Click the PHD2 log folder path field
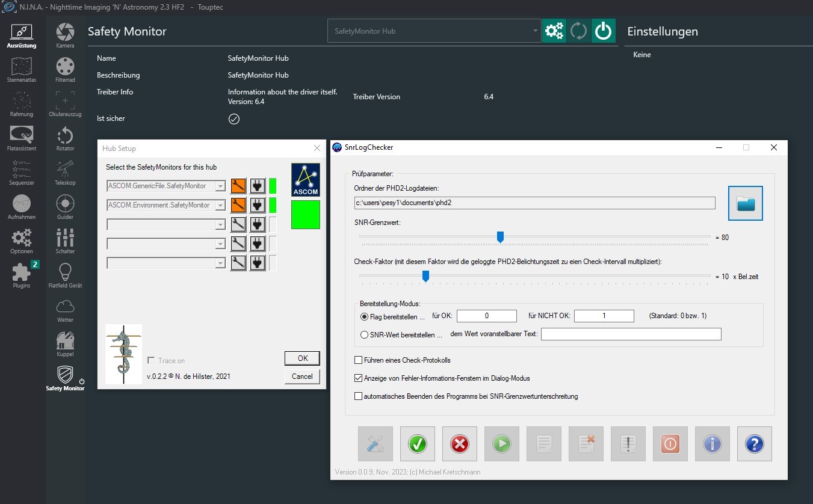813x504 pixels. (535, 203)
